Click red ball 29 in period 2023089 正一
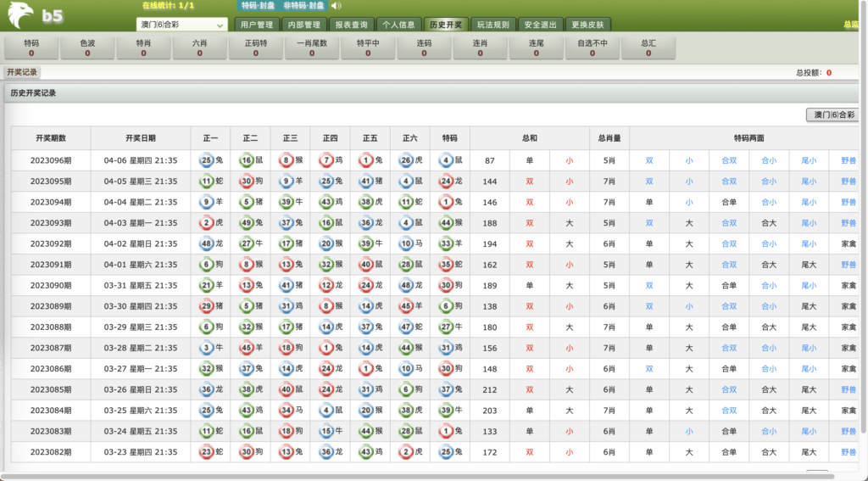868x481 pixels. pos(205,306)
